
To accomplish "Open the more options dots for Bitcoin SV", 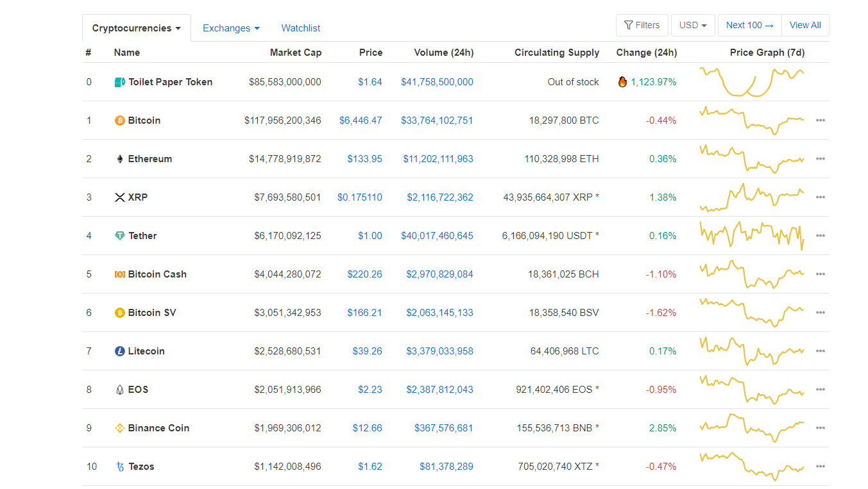I will [x=821, y=313].
